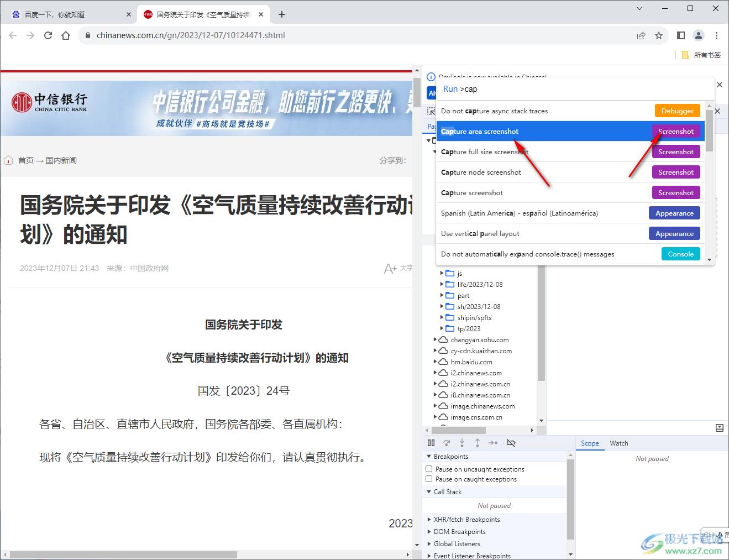Click the step into icon
The image size is (729, 560).
pyautogui.click(x=462, y=443)
